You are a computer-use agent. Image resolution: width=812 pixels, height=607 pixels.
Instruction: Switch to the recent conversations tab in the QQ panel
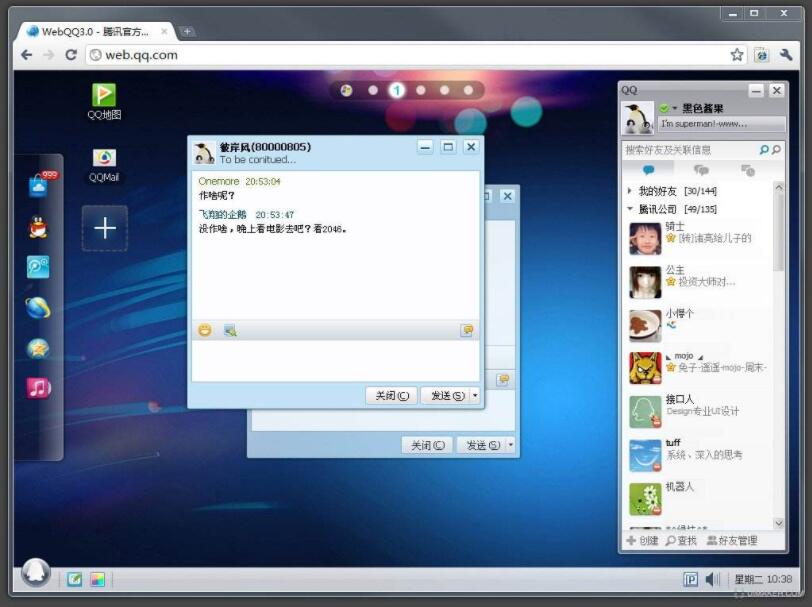[748, 170]
